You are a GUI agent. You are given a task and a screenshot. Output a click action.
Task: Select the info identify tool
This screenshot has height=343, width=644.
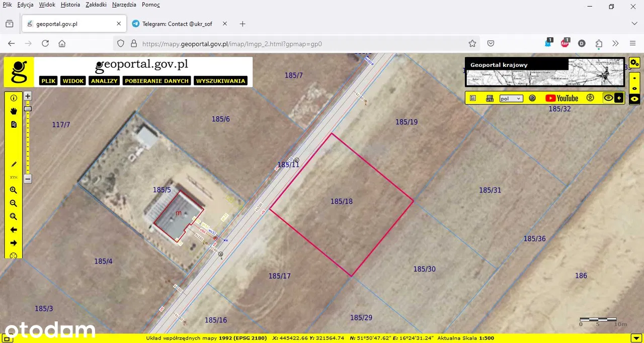coord(14,98)
